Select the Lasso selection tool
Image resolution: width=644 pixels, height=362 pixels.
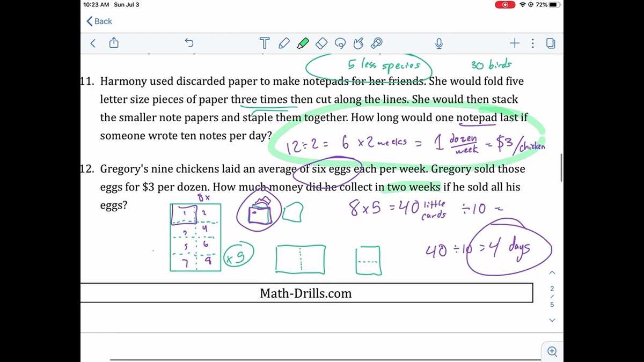pos(340,43)
